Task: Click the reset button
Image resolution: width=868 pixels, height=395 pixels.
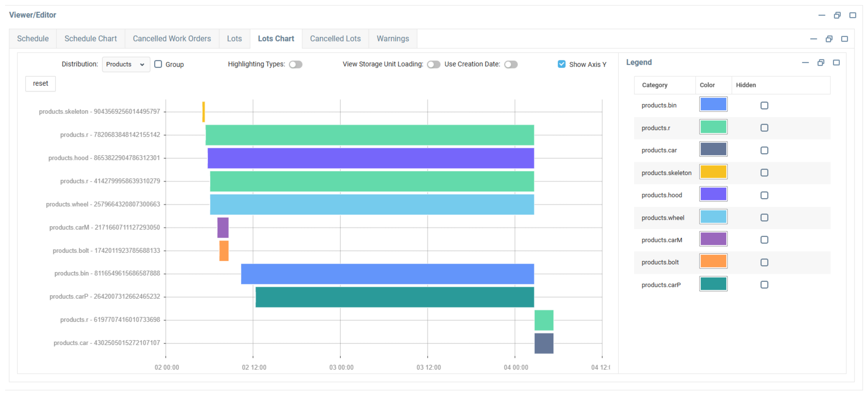Action: (40, 84)
